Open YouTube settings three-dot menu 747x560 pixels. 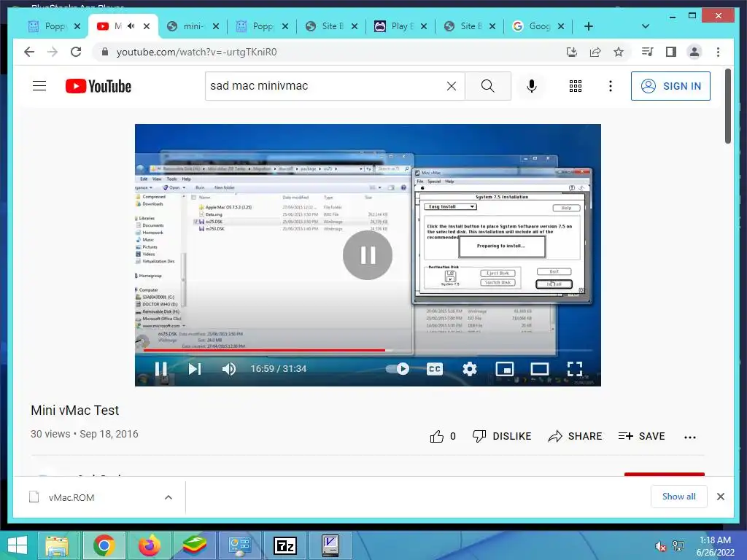click(x=611, y=86)
